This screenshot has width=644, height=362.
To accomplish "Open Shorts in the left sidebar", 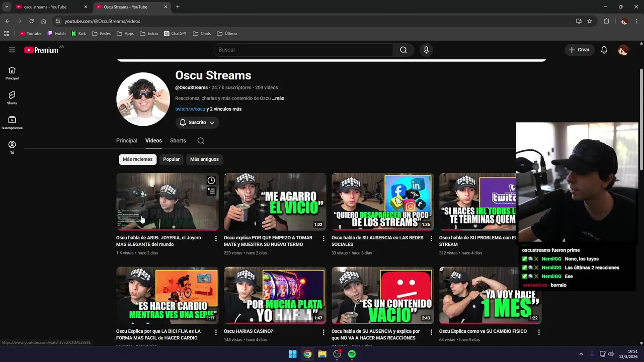I will pos(12,98).
